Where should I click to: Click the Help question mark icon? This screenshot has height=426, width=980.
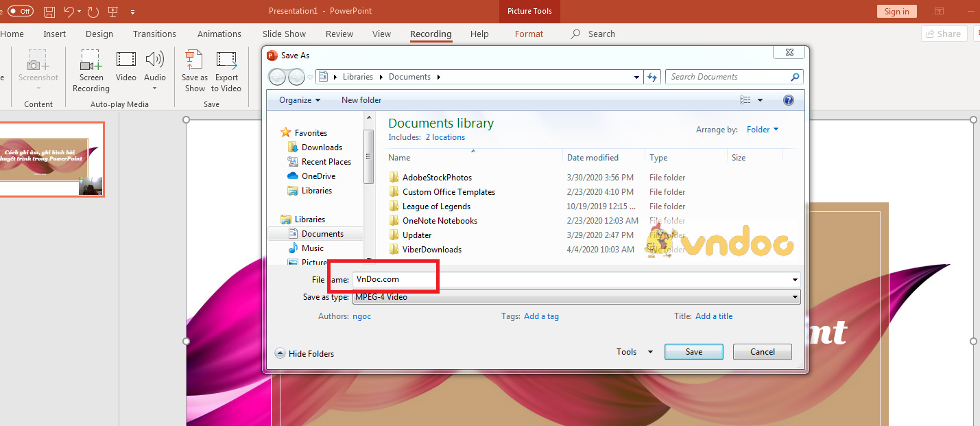[x=789, y=100]
